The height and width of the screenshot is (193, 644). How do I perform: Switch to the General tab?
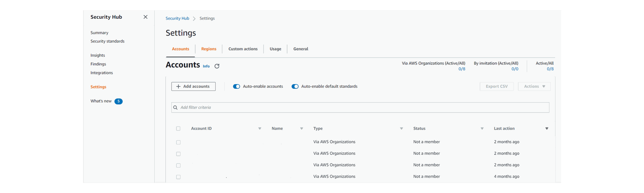[x=301, y=49]
